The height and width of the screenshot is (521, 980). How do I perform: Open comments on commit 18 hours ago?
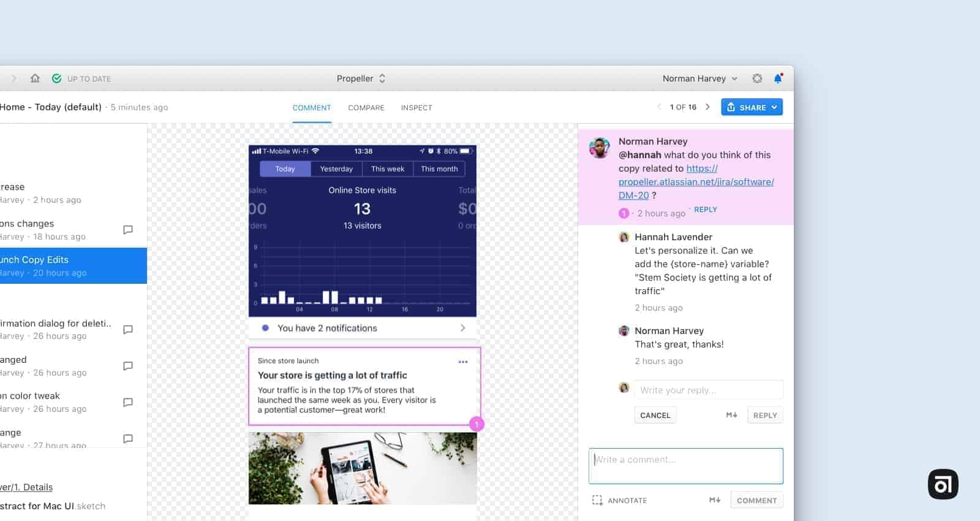(x=128, y=230)
